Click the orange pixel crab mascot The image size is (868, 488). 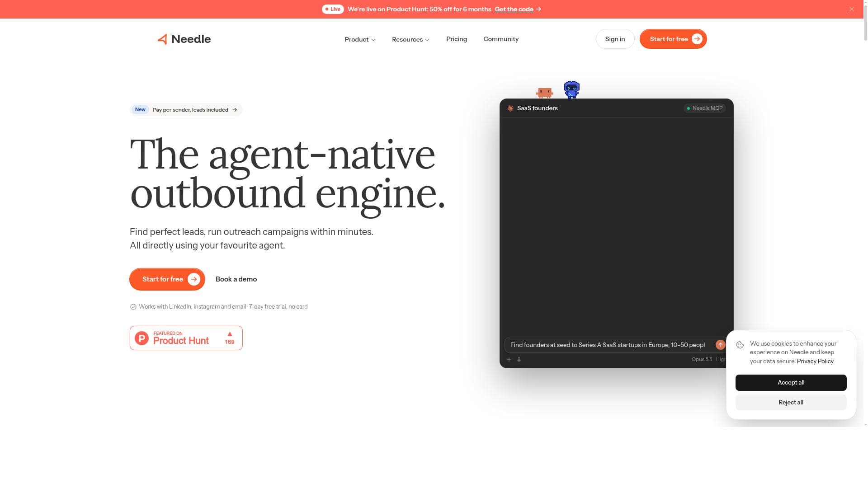(545, 93)
